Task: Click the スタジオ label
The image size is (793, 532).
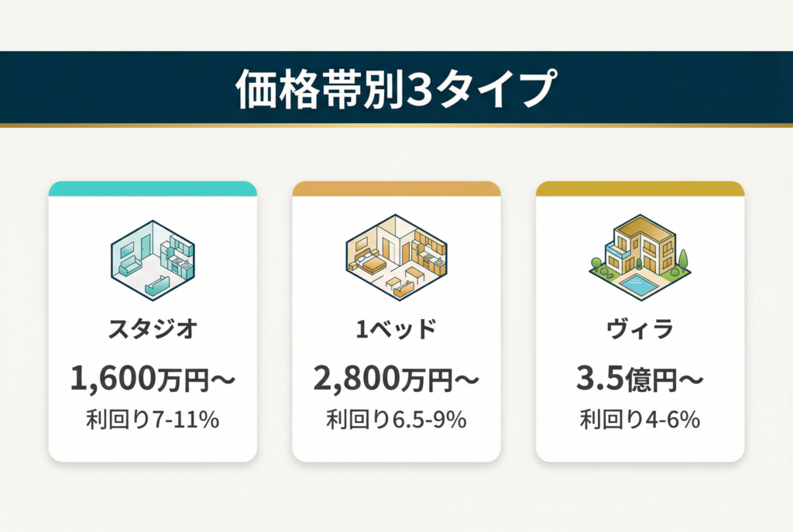Action: click(153, 331)
